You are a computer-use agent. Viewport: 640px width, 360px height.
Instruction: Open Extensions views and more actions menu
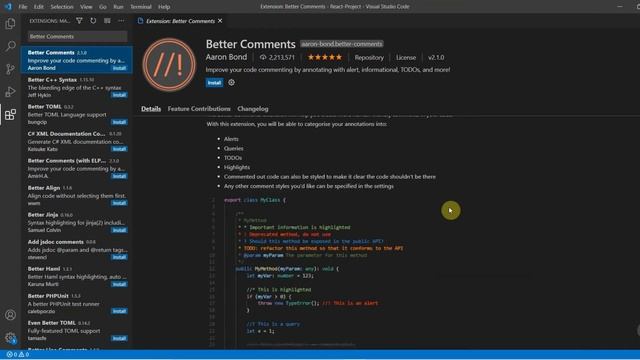point(121,21)
